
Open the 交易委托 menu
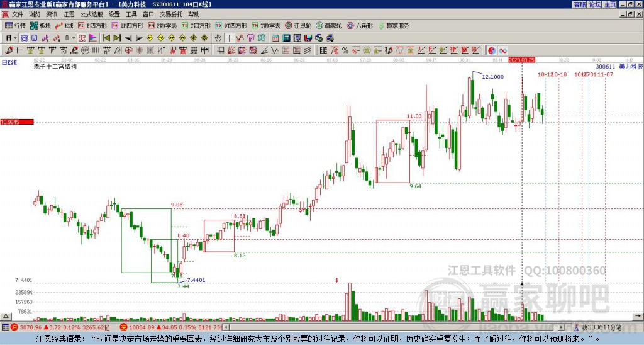tap(171, 14)
